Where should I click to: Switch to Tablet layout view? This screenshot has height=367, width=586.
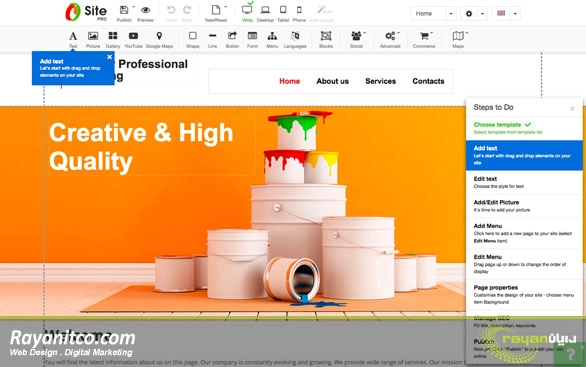(x=283, y=10)
